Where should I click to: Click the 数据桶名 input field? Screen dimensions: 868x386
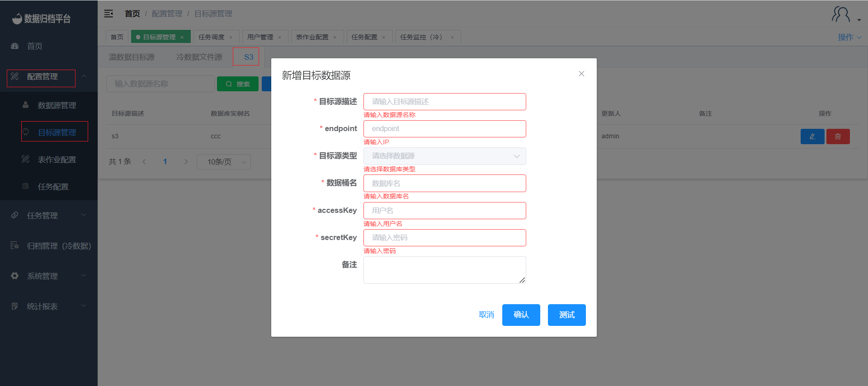coord(445,183)
